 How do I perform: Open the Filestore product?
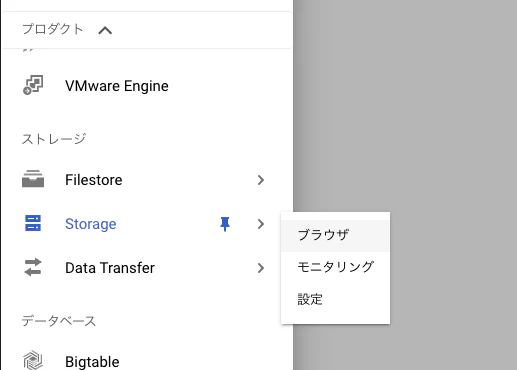[x=94, y=180]
